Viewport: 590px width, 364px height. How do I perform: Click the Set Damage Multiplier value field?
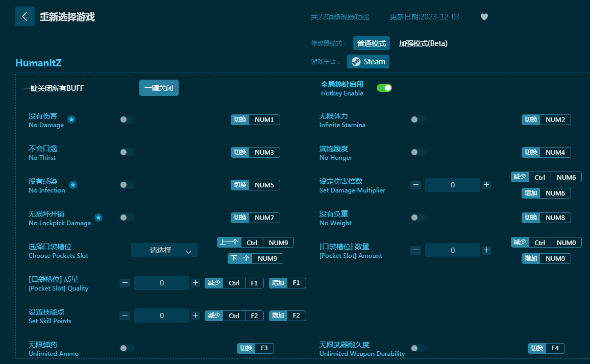click(x=453, y=185)
